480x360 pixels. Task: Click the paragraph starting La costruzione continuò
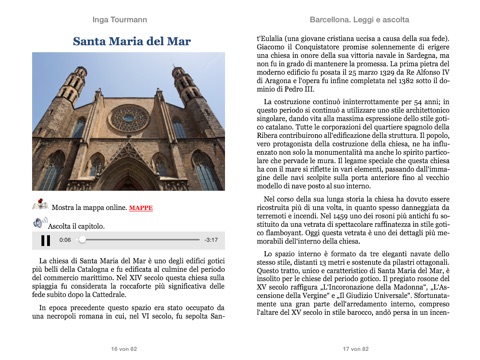[353, 144]
